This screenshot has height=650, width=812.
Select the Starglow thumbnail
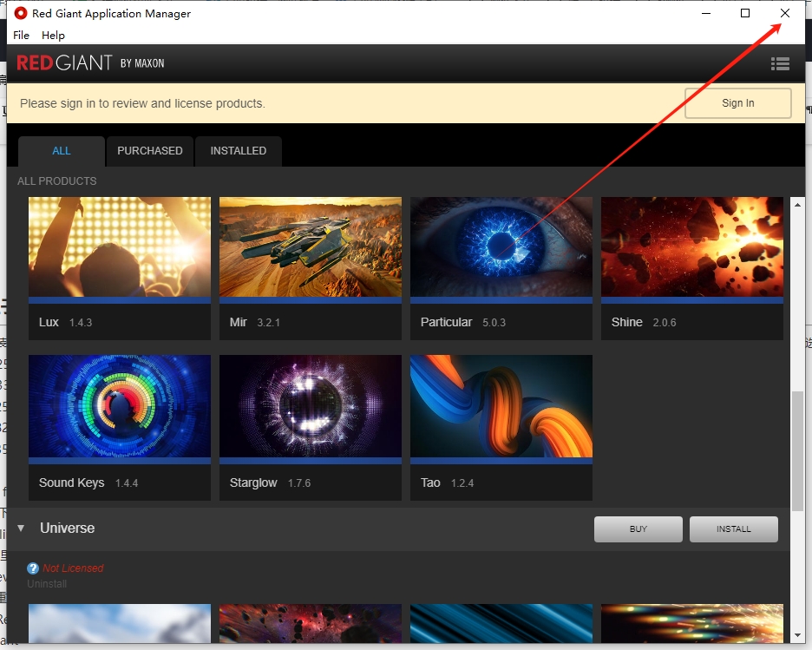[x=311, y=406]
